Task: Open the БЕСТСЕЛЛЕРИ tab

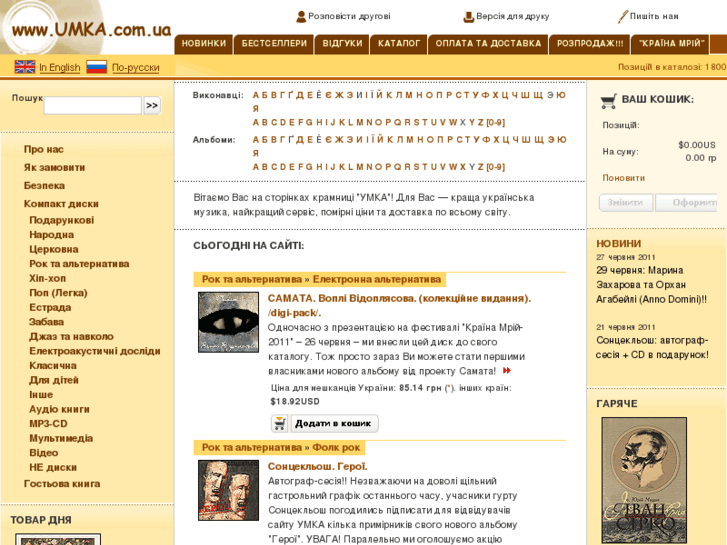Action: [274, 44]
